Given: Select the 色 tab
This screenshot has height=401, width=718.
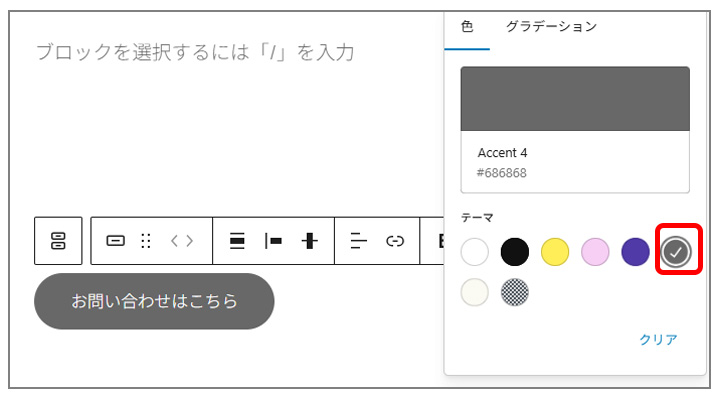Looking at the screenshot, I should 467,27.
